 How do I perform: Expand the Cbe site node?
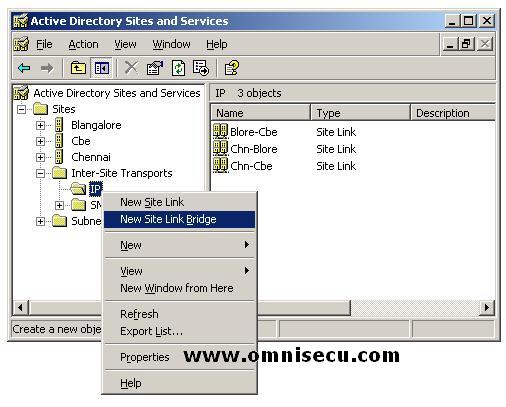click(40, 141)
